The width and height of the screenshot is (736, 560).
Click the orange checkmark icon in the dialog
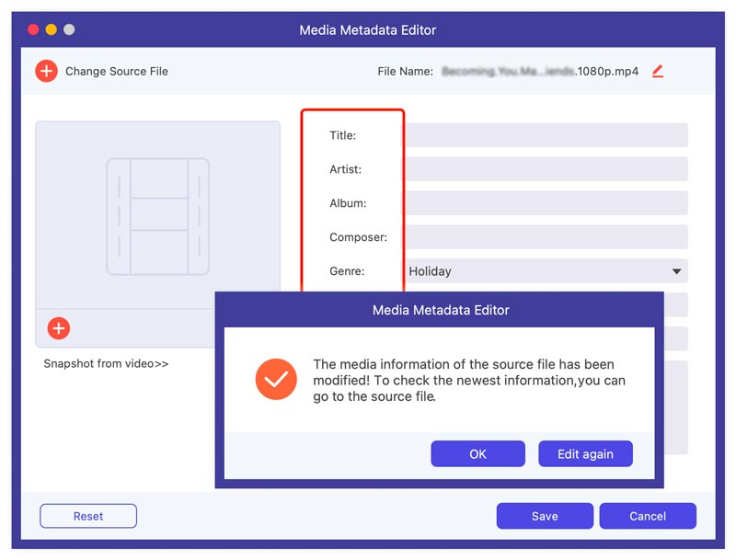[274, 378]
